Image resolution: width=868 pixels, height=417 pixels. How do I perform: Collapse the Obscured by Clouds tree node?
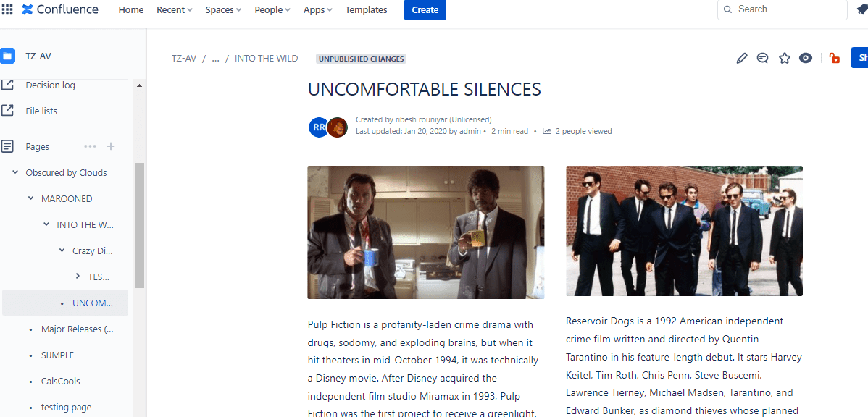point(15,172)
